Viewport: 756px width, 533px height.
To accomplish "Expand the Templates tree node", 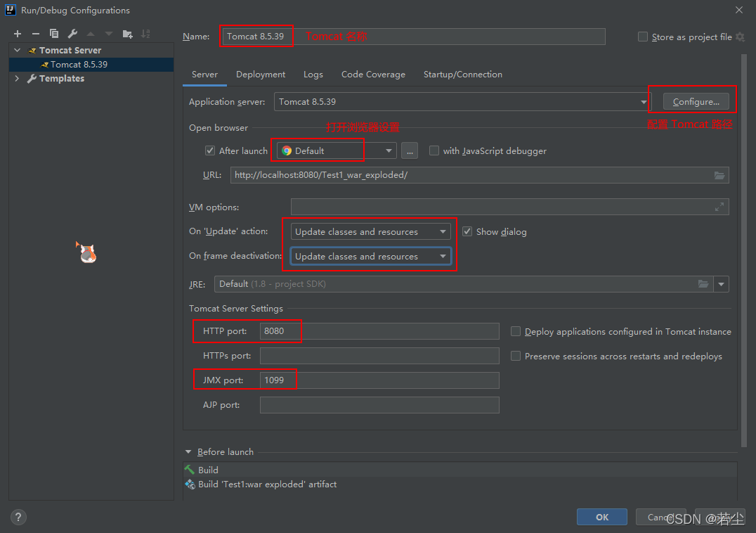I will point(18,78).
